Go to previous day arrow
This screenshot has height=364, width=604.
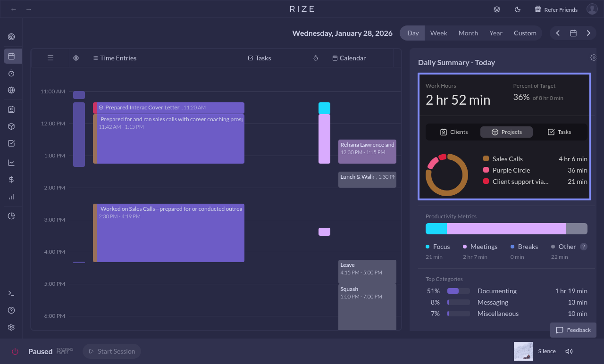point(558,33)
